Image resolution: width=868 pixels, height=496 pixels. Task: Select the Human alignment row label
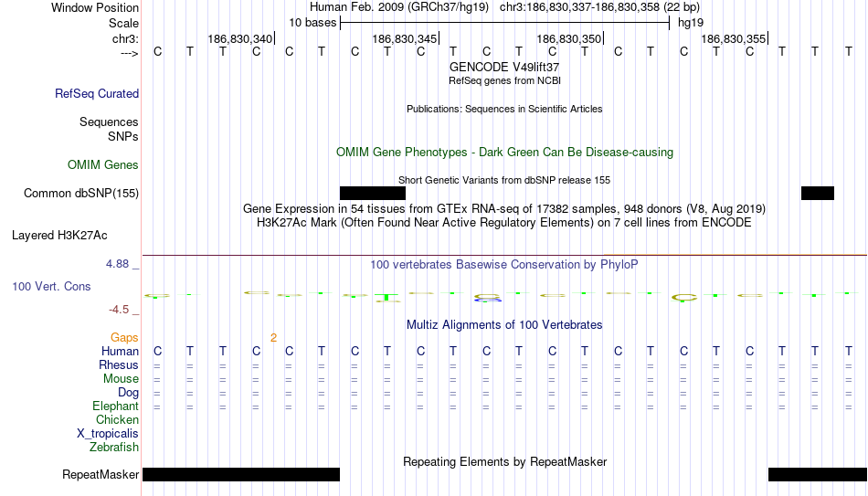[120, 352]
